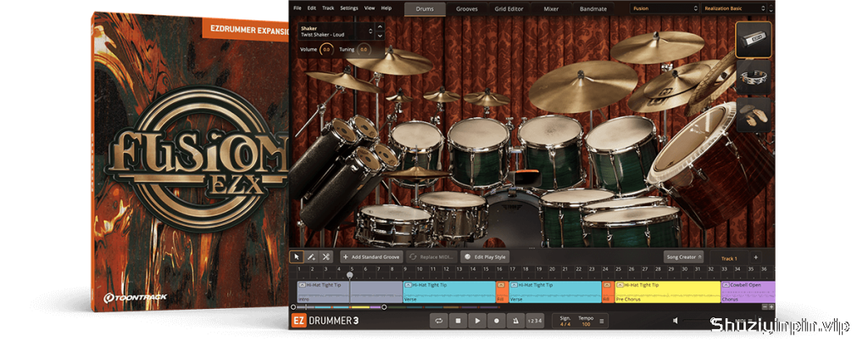Open the Fusion library dropdown
Screen dimensions: 868x353
point(665,8)
